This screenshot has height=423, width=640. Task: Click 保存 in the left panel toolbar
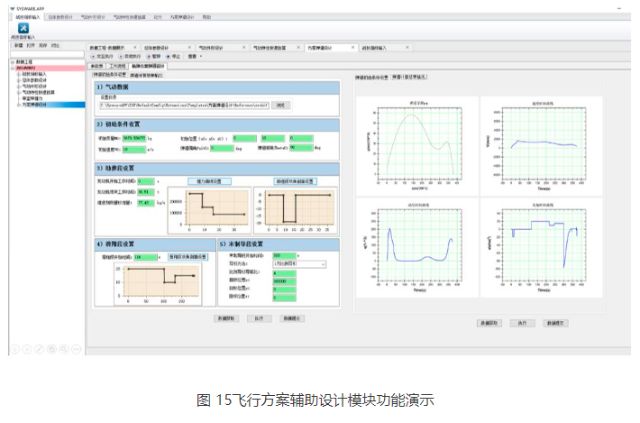pyautogui.click(x=42, y=46)
